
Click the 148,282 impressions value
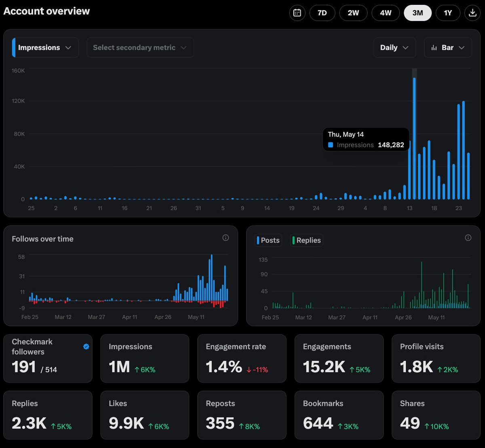coord(391,145)
